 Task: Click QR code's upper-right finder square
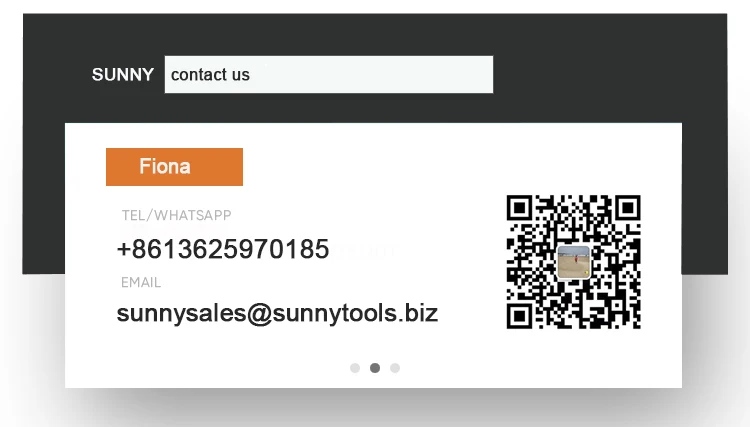point(628,208)
